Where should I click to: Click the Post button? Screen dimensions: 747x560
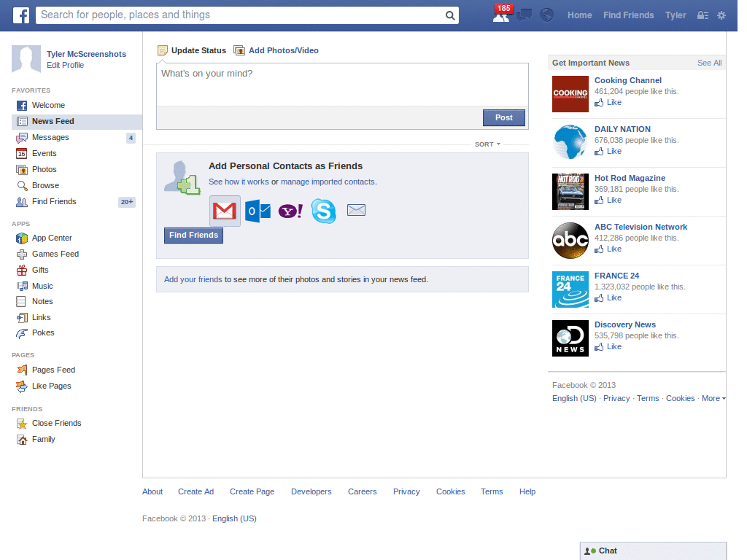pyautogui.click(x=504, y=117)
